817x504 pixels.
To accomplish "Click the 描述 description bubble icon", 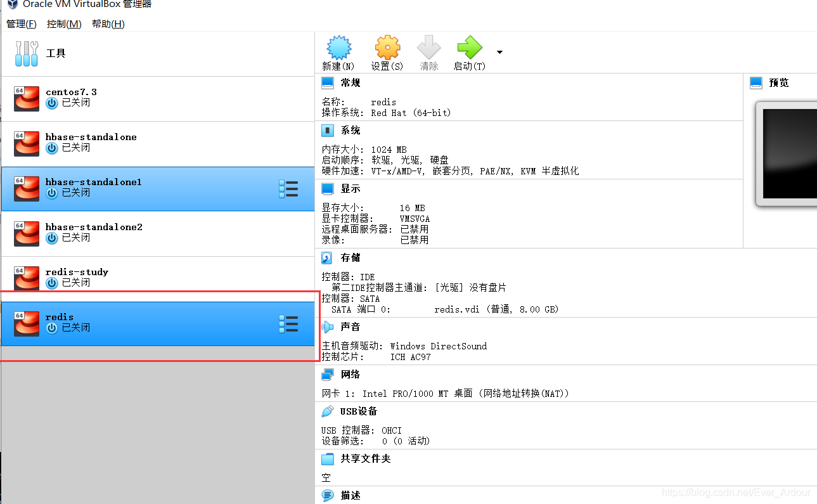I will coord(328,496).
